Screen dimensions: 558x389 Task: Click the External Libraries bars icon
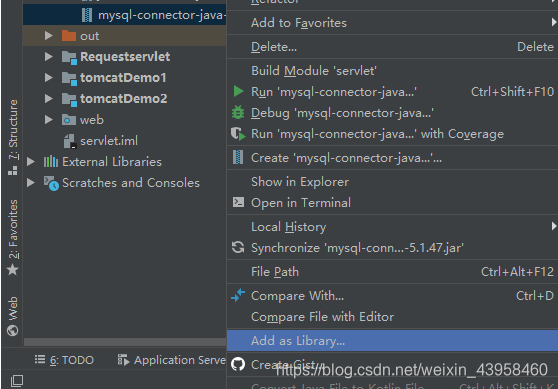click(51, 162)
